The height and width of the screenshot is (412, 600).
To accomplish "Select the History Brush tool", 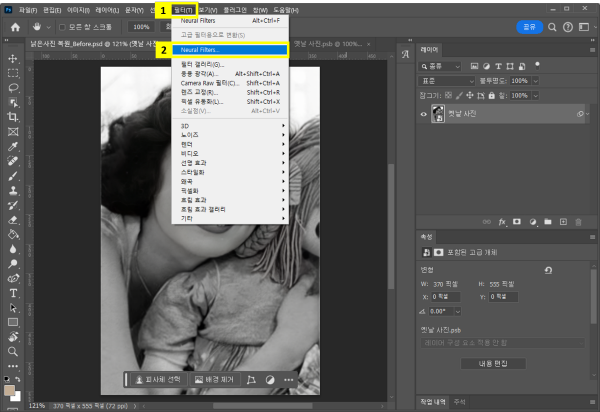I will 13,205.
